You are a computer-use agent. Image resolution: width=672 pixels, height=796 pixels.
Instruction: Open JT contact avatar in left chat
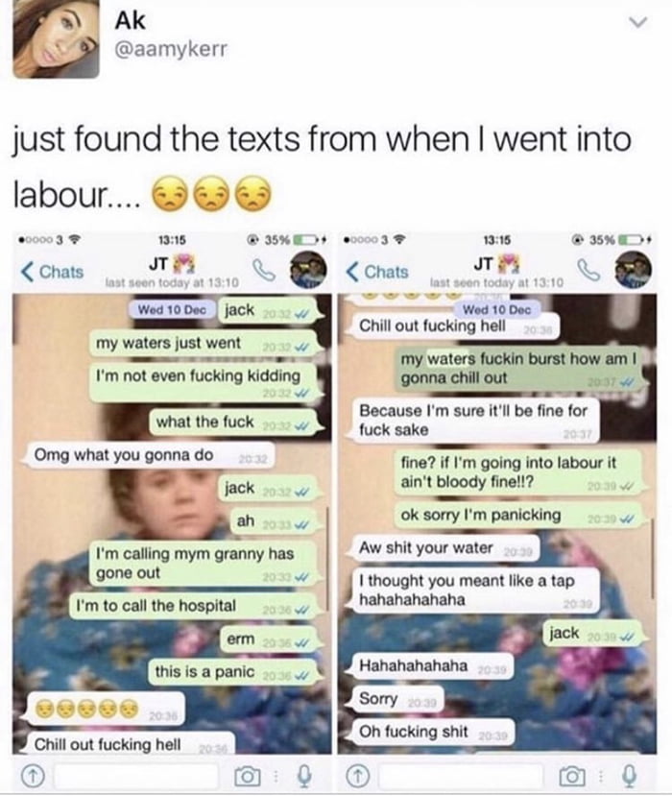tap(307, 270)
